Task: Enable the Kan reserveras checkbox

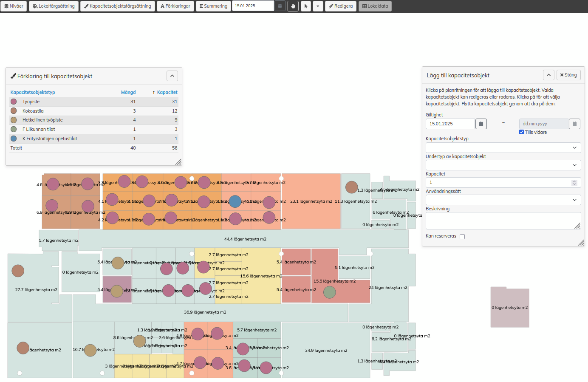Action: click(x=462, y=237)
